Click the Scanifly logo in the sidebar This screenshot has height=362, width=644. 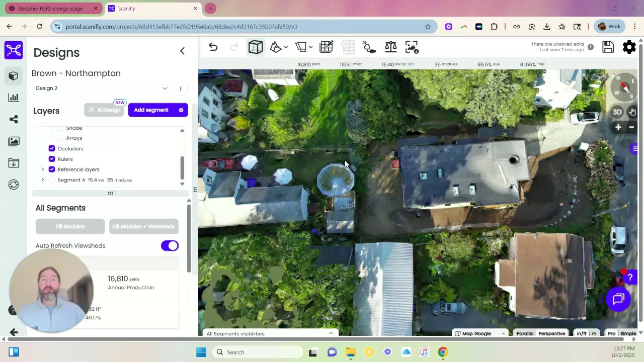tap(14, 50)
